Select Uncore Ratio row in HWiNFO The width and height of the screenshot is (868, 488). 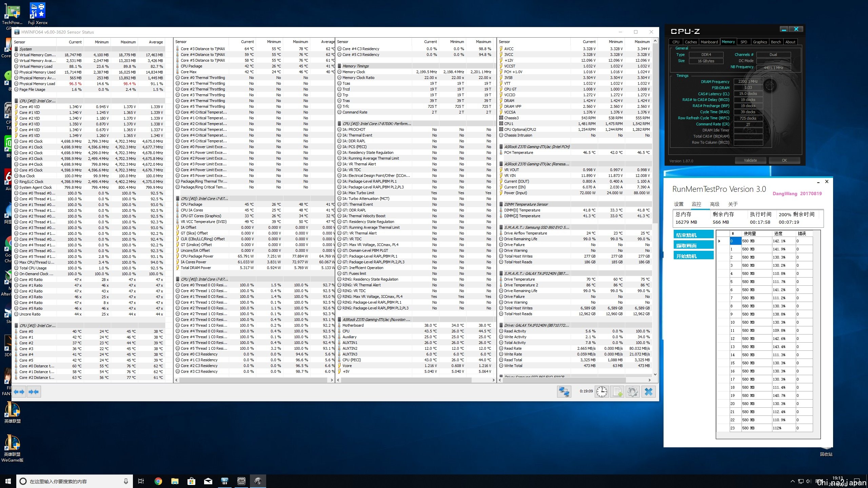point(89,314)
